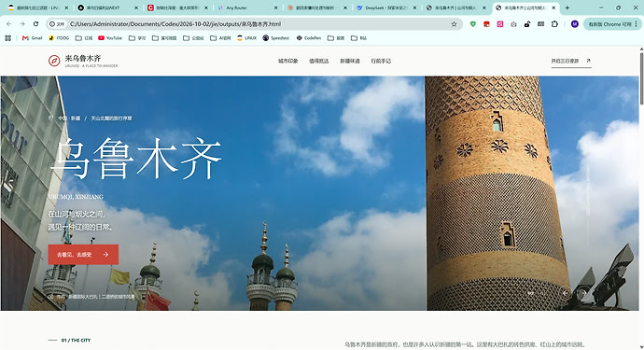Screen dimensions: 644x350
Task: Click the red 去看见,去感受 button
Action: pyautogui.click(x=83, y=255)
